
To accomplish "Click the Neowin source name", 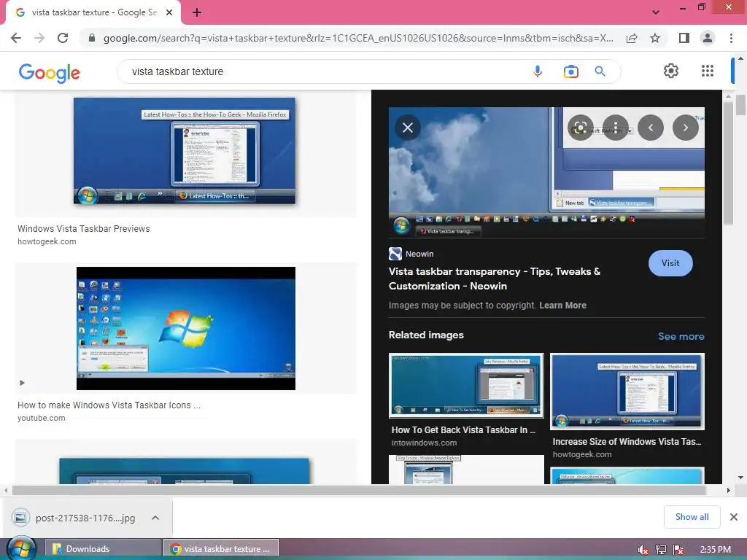I will 419,254.
